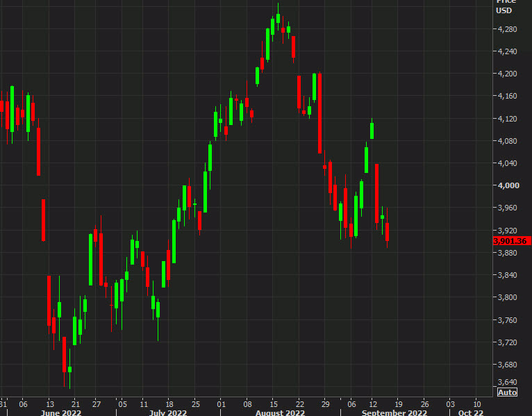532x416 pixels.
Task: Click the 3,880 price axis label
Action: coord(507,253)
